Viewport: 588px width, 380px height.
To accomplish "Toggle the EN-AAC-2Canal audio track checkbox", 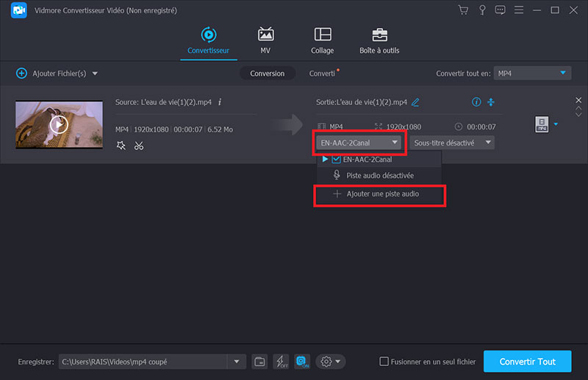I will 337,159.
